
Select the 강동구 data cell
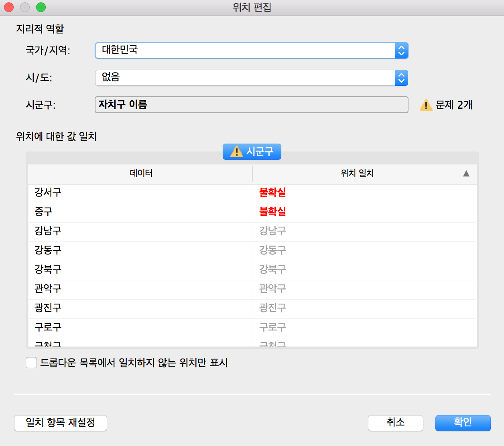[140, 250]
